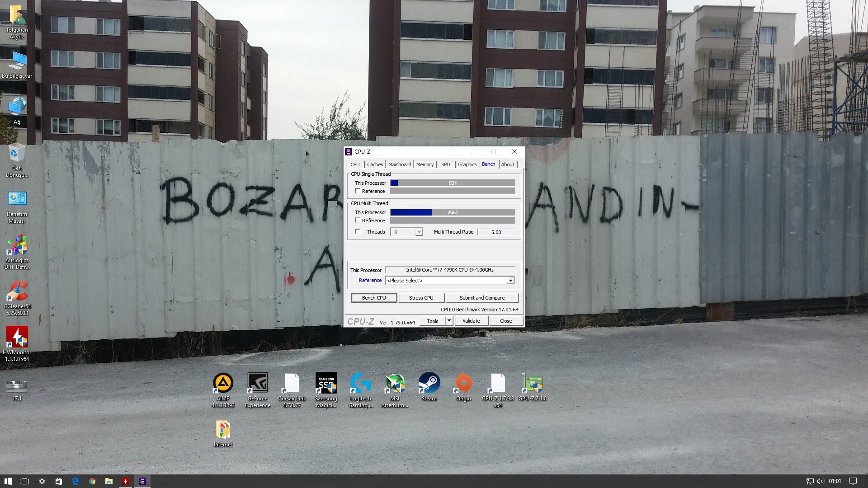The height and width of the screenshot is (488, 868).
Task: Switch to the Caches tab
Action: pyautogui.click(x=375, y=164)
